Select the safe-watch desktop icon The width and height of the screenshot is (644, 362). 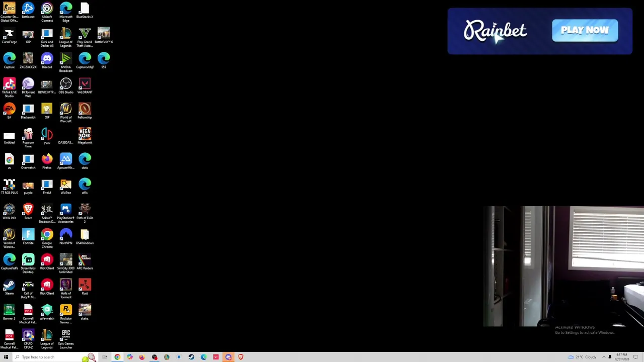[x=47, y=313]
